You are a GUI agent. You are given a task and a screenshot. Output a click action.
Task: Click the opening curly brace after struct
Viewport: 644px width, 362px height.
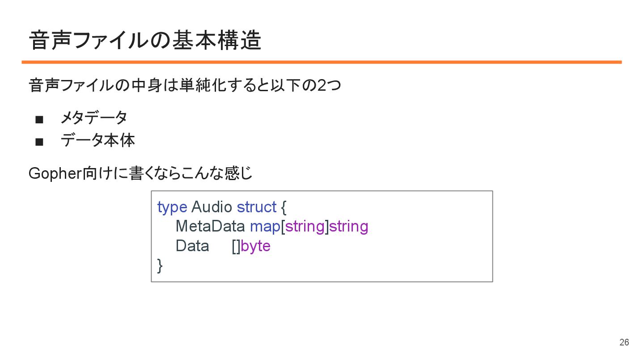(x=284, y=207)
